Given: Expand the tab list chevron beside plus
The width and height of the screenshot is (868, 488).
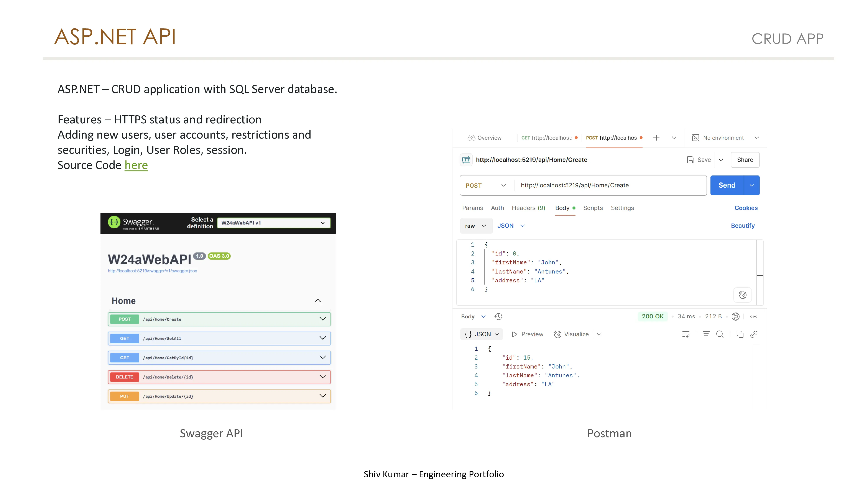Looking at the screenshot, I should [x=674, y=138].
